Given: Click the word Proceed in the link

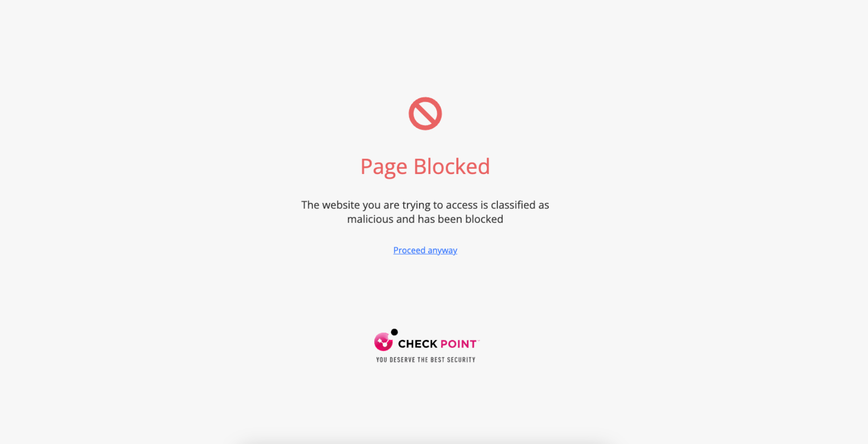Looking at the screenshot, I should click(x=409, y=250).
